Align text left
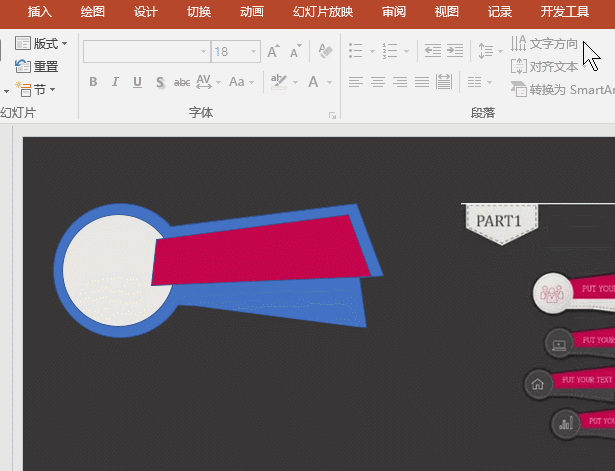 tap(356, 82)
